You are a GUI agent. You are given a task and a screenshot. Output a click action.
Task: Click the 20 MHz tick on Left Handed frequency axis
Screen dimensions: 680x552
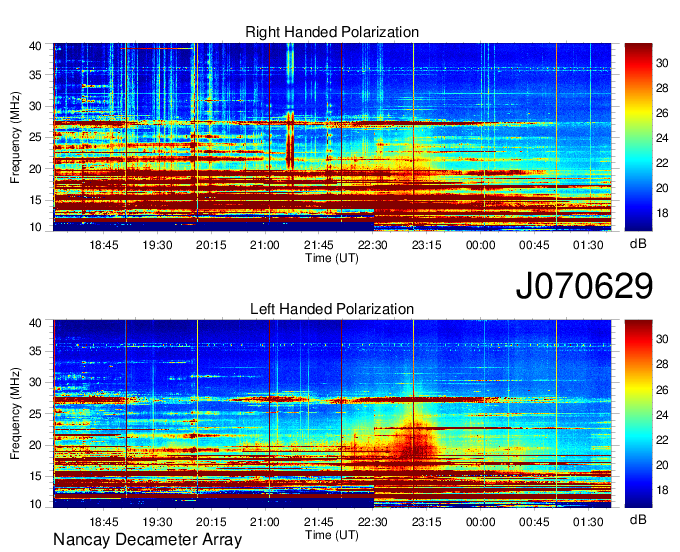click(x=35, y=445)
